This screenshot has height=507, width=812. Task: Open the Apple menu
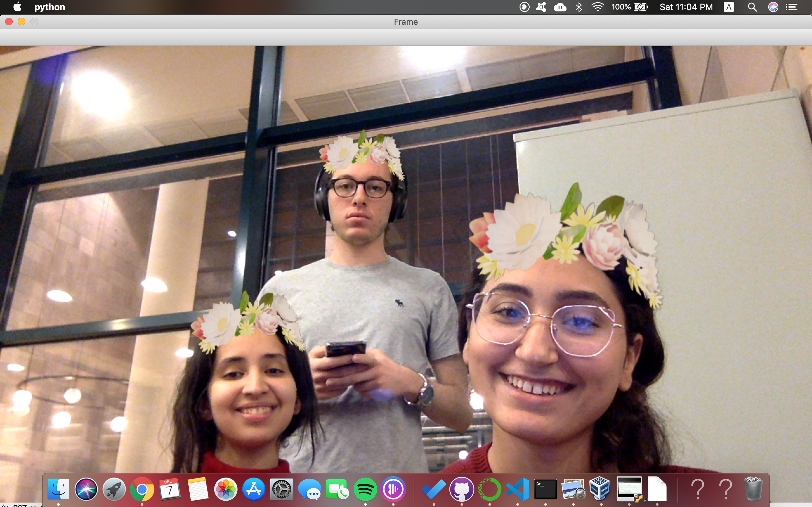(17, 7)
